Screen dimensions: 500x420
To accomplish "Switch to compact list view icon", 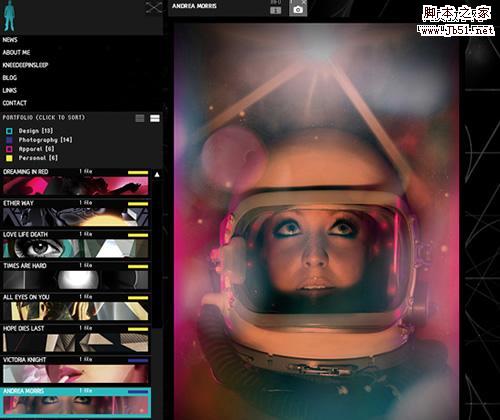I will point(140,118).
